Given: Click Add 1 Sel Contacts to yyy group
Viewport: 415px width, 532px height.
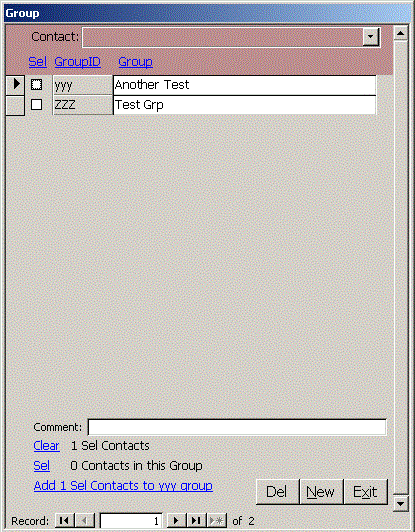Looking at the screenshot, I should point(123,486).
